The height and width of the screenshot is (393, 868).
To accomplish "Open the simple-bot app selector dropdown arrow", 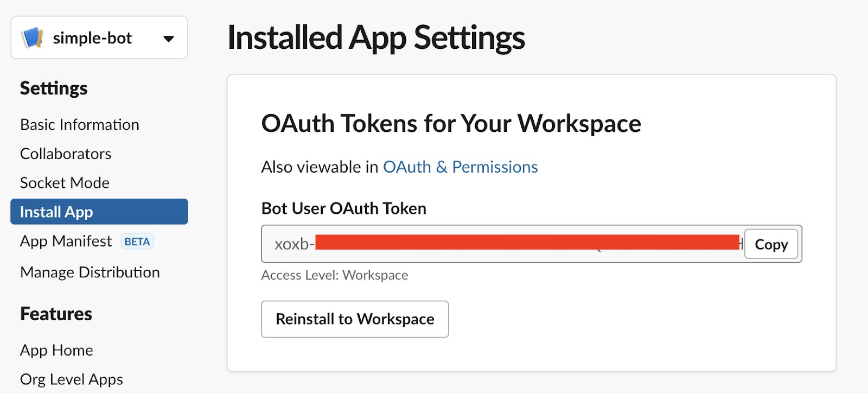I will click(169, 39).
